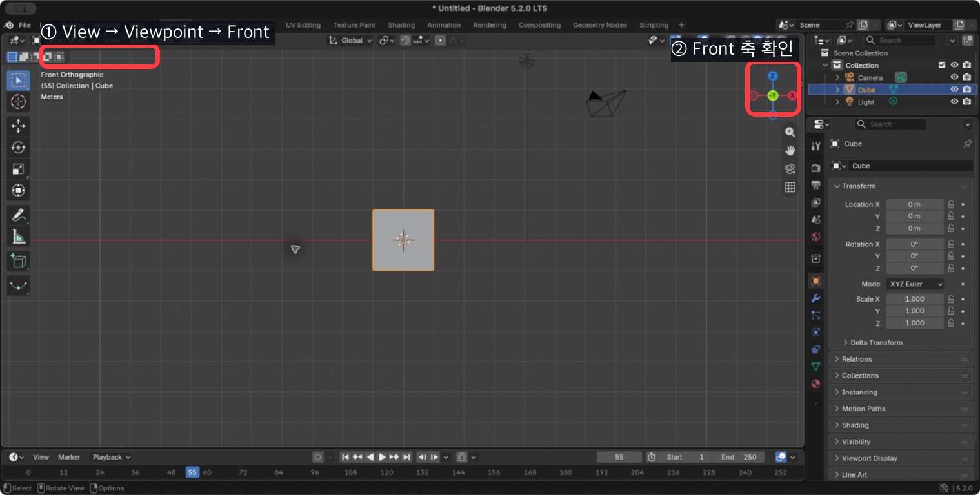Select the Select Box tool
Screen dimensions: 980x495
(x=18, y=80)
